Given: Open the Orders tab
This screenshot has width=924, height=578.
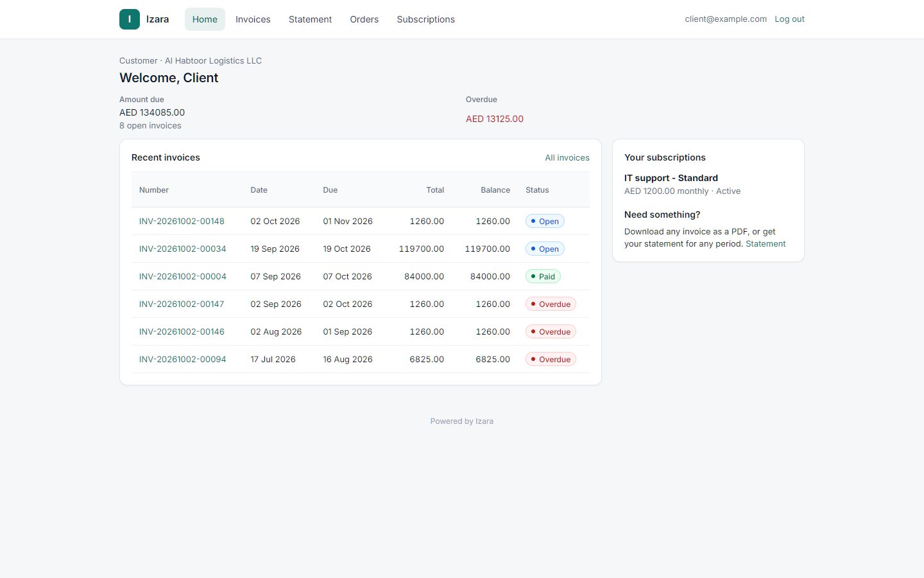Looking at the screenshot, I should pos(364,19).
